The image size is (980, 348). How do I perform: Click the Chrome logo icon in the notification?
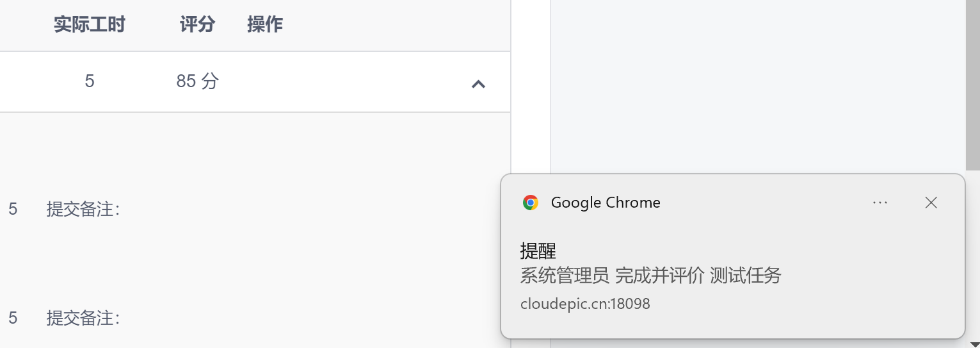pyautogui.click(x=530, y=203)
